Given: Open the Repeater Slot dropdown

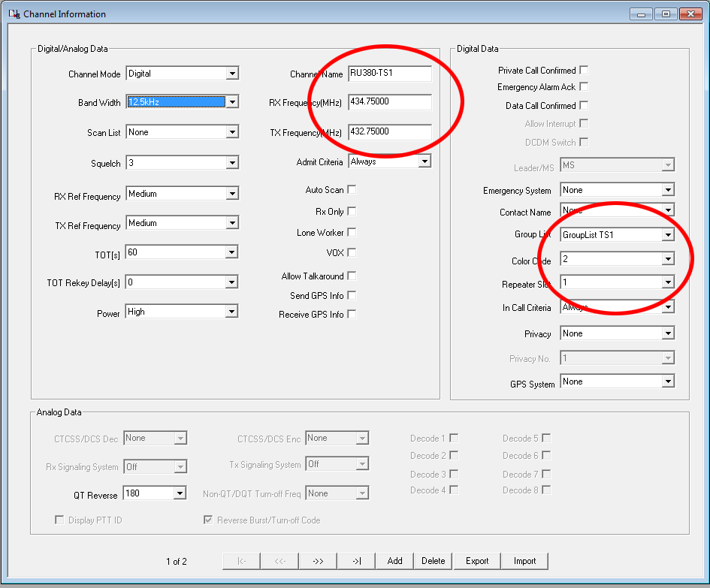Looking at the screenshot, I should [x=667, y=282].
